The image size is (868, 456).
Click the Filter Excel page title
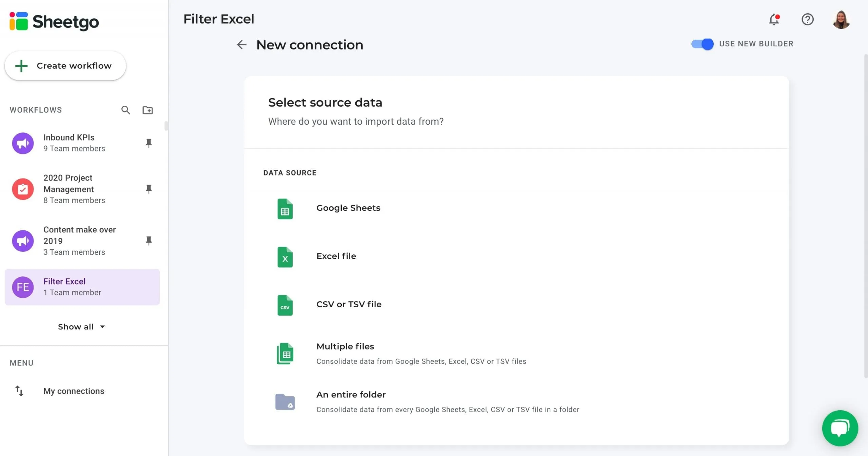click(219, 19)
